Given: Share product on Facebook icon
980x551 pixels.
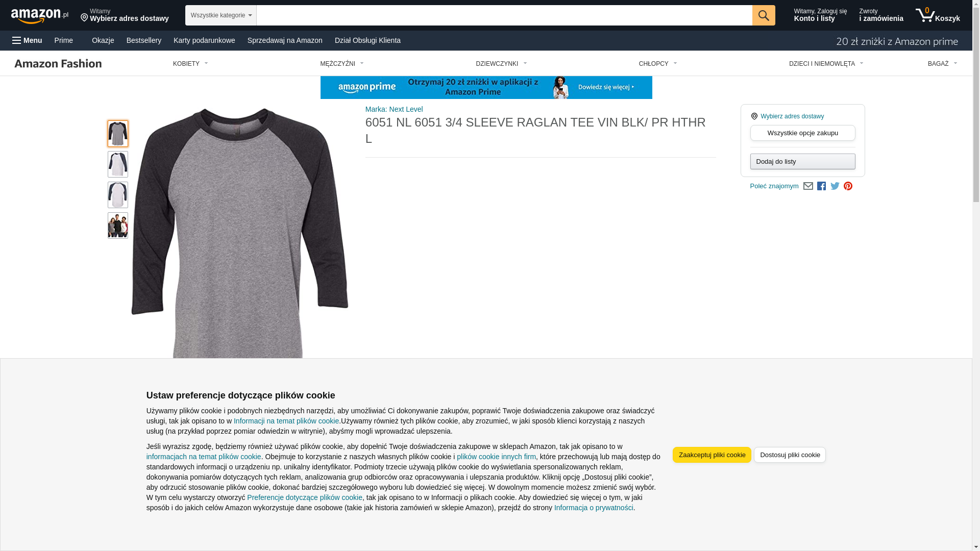Looking at the screenshot, I should 821,186.
